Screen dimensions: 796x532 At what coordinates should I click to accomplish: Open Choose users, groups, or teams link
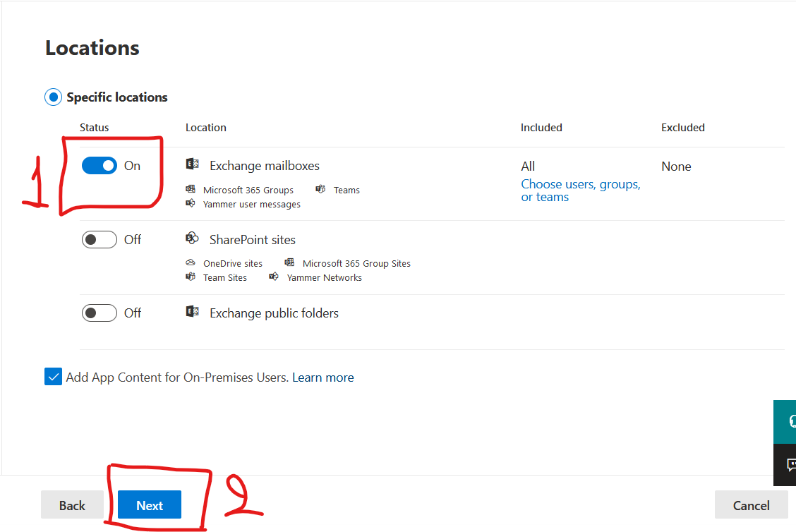[x=581, y=191]
